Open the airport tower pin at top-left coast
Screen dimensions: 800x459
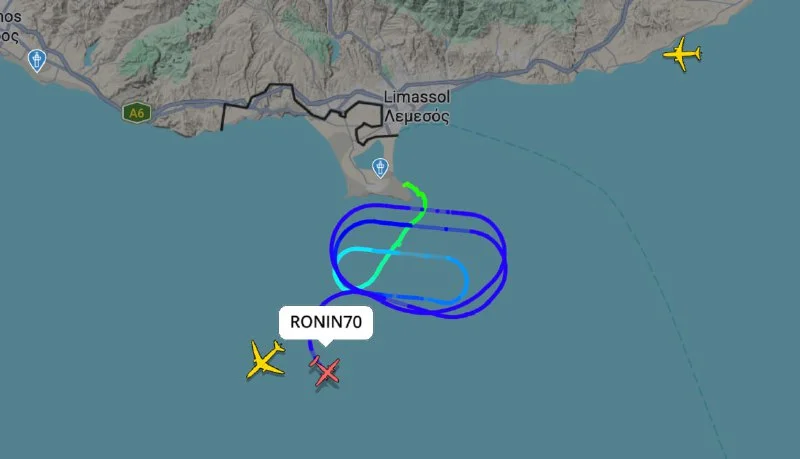pos(37,61)
